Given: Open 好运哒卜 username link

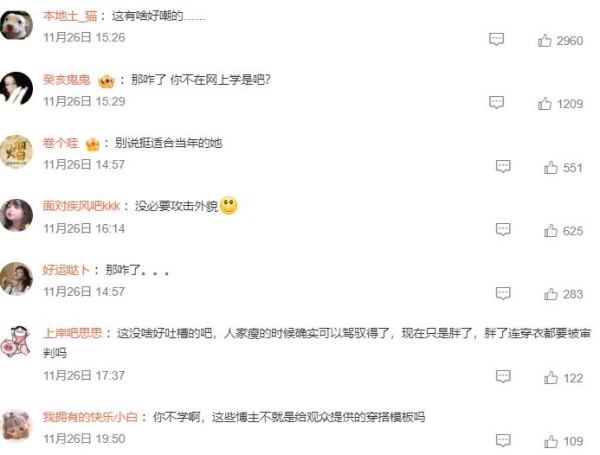Looking at the screenshot, I should coord(66,270).
